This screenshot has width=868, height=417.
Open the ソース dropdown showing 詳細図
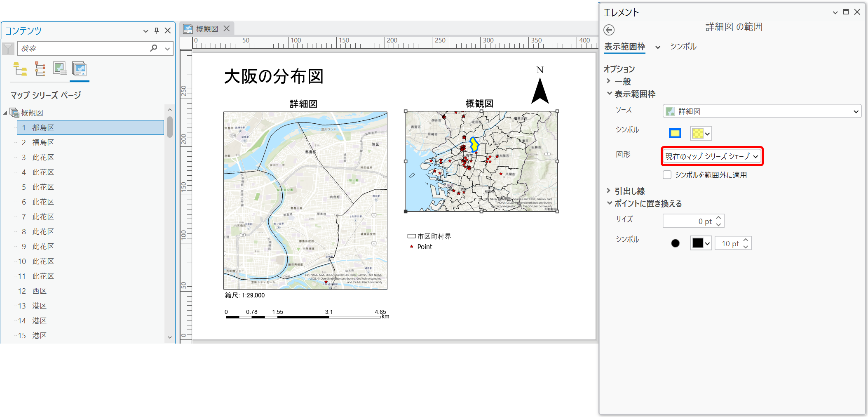click(762, 111)
